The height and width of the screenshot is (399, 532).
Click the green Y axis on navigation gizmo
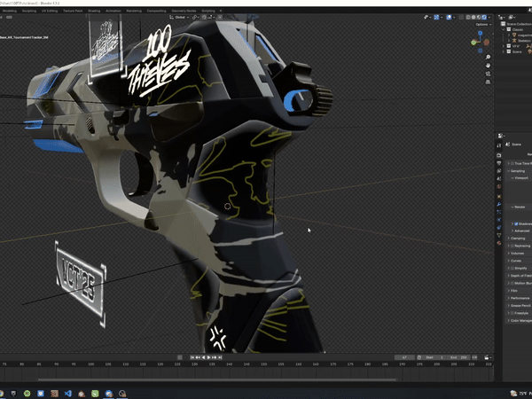click(x=473, y=43)
